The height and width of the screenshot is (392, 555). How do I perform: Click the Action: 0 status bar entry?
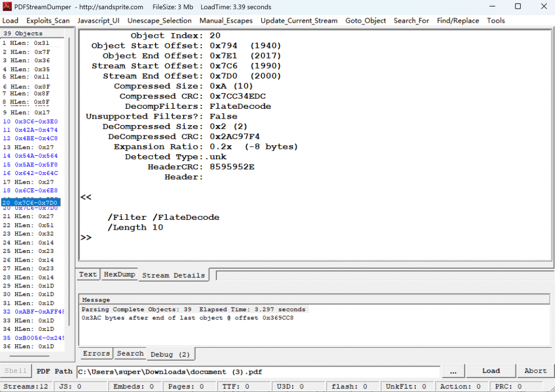tap(461, 387)
